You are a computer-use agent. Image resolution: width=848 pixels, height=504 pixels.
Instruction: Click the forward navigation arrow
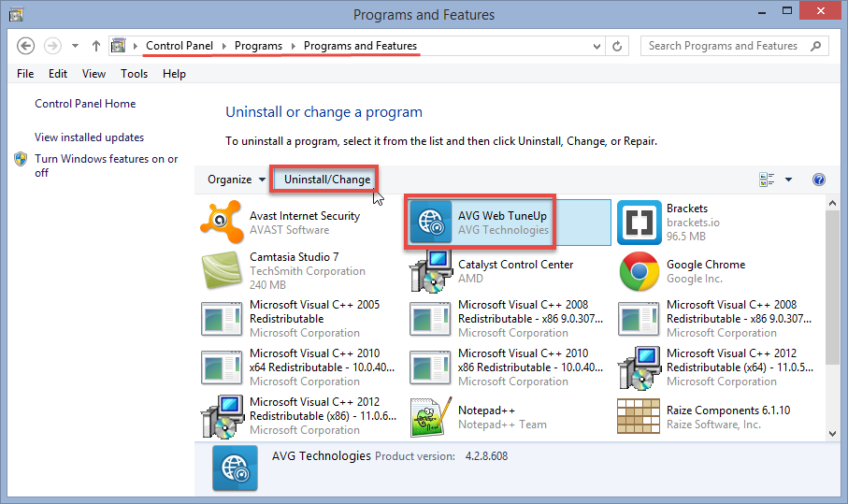coord(52,46)
